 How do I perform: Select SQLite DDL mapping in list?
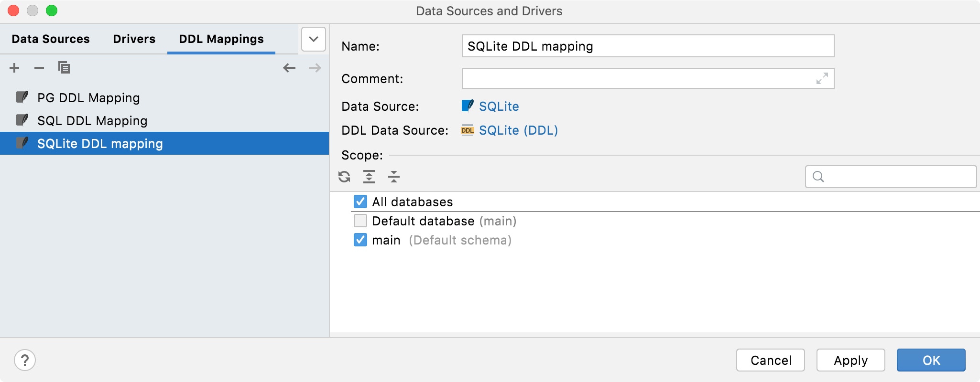(164, 143)
